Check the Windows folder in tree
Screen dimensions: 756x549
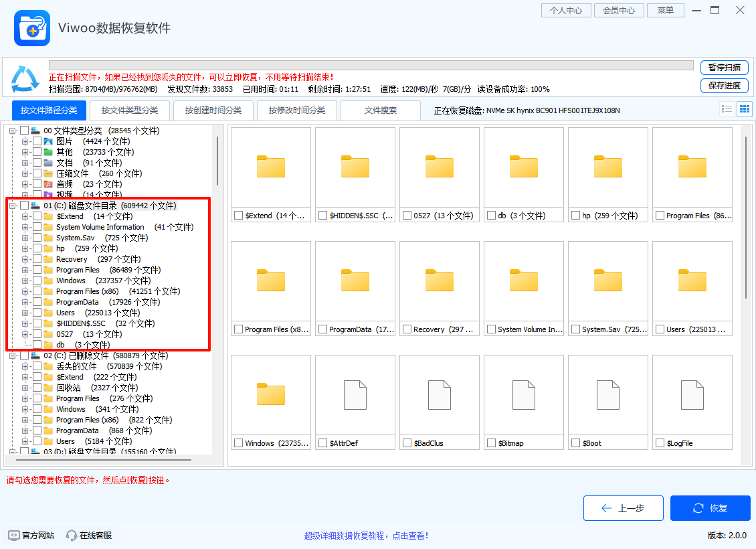pyautogui.click(x=37, y=280)
